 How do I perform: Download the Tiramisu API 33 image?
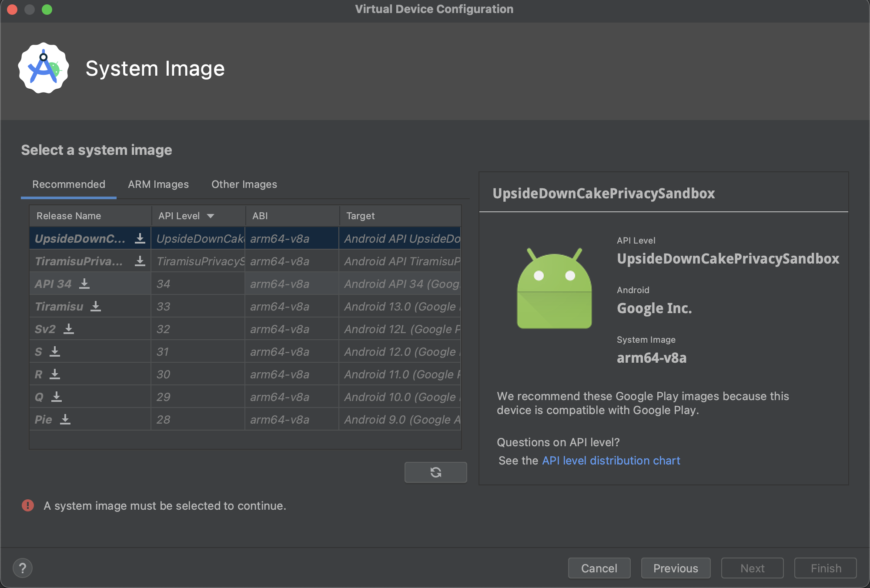96,306
